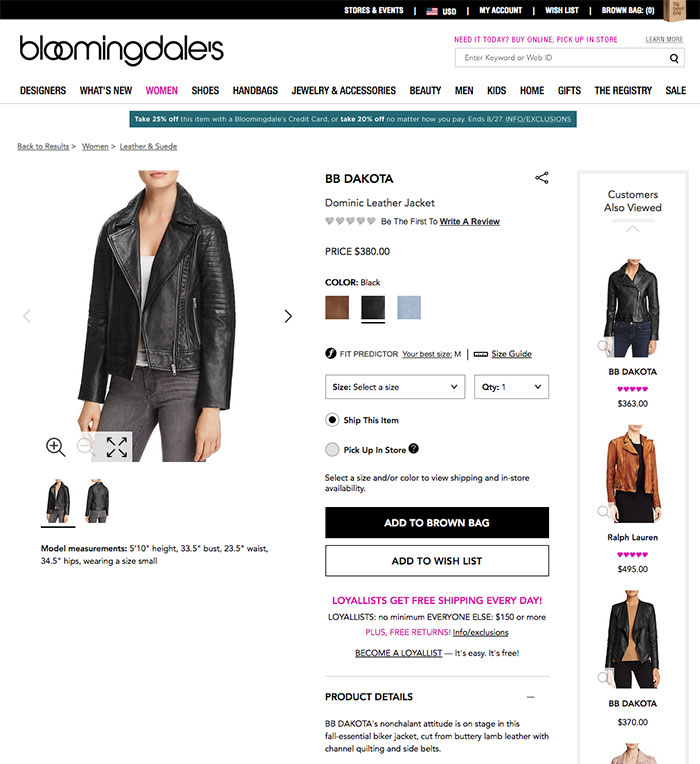
Task: Open the Qty dropdown
Action: [x=511, y=387]
